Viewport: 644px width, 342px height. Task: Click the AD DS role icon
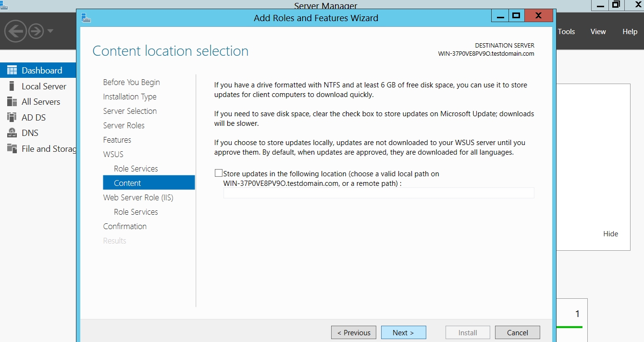12,117
